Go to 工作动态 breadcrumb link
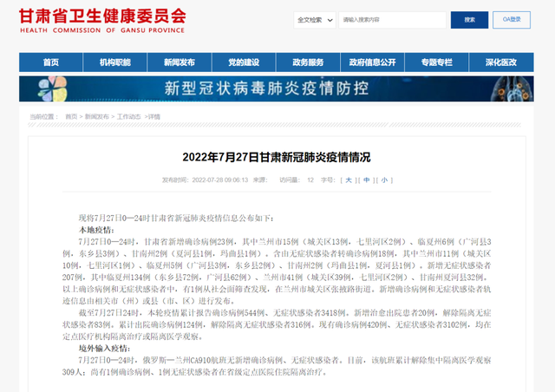Viewport: 555px width, 392px height. [x=129, y=116]
